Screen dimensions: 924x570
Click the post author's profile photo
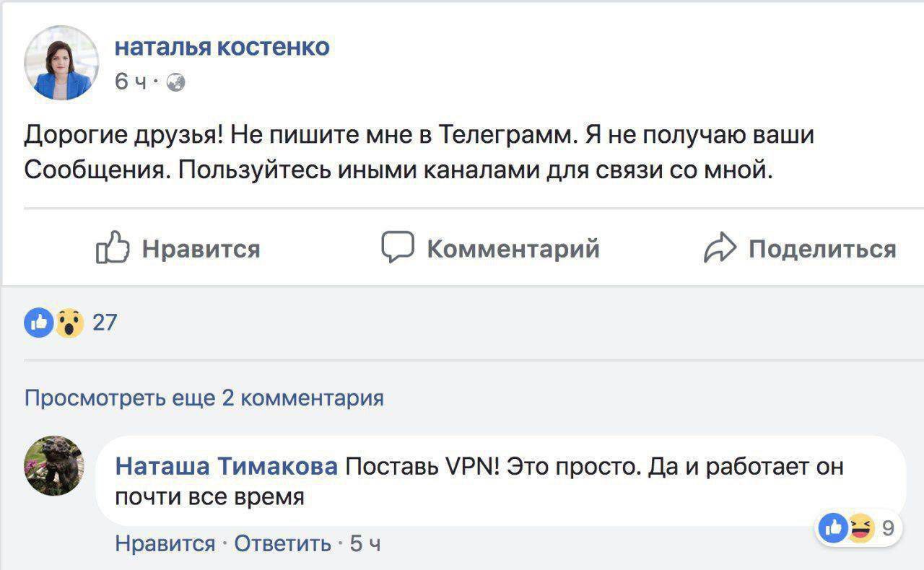pyautogui.click(x=61, y=63)
